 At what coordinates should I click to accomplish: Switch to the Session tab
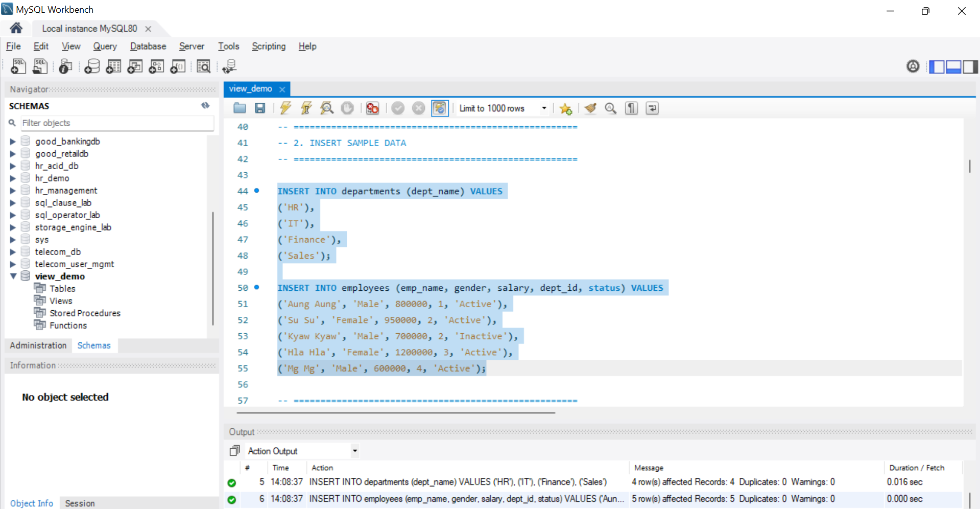pyautogui.click(x=80, y=503)
